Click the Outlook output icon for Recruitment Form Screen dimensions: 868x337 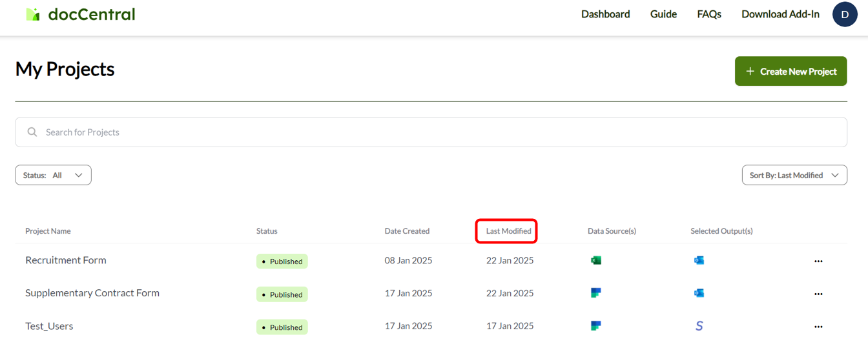[x=699, y=260]
